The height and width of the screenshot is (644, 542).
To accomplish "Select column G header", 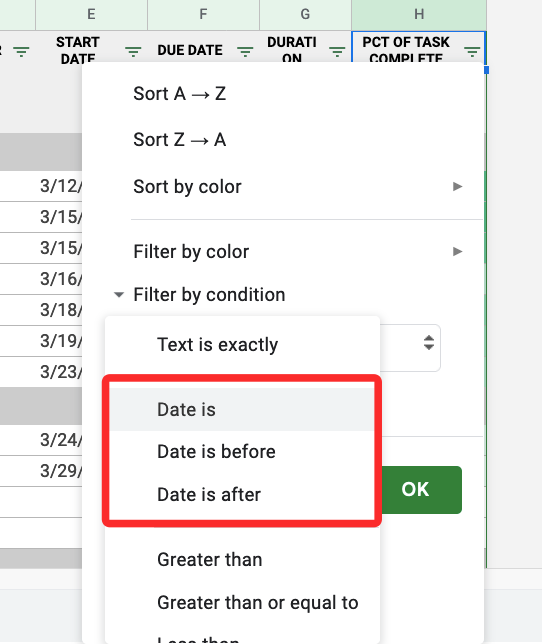I will coord(305,15).
